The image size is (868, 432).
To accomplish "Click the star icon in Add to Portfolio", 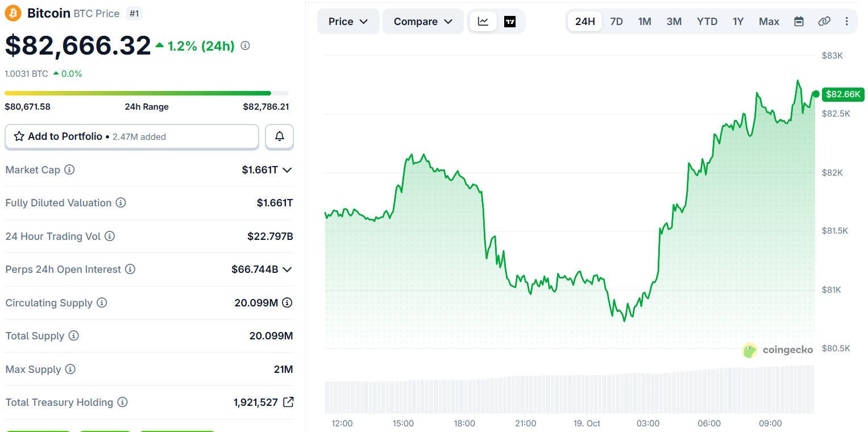I will (x=19, y=136).
